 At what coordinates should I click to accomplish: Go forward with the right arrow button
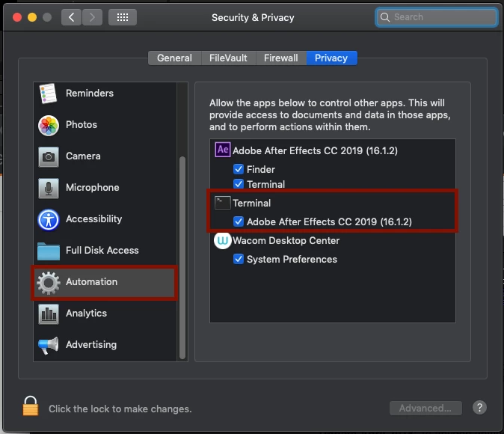[x=92, y=17]
